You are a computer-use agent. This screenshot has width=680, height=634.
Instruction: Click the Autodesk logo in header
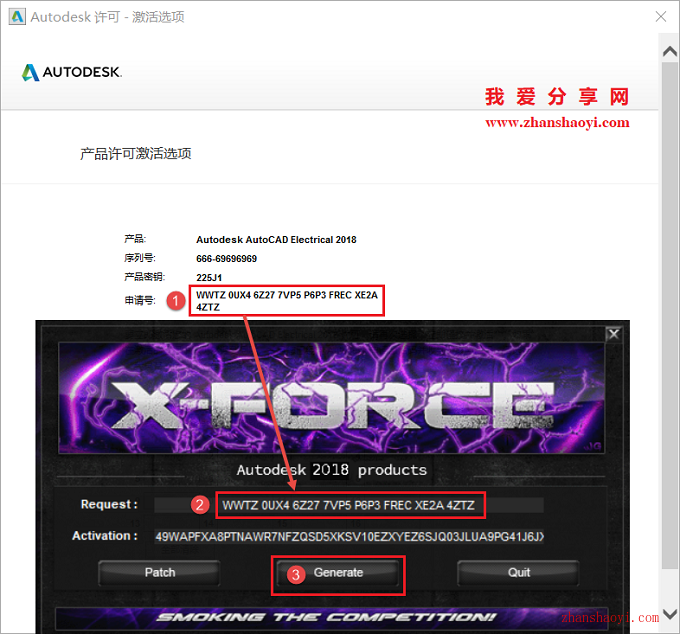pos(72,72)
